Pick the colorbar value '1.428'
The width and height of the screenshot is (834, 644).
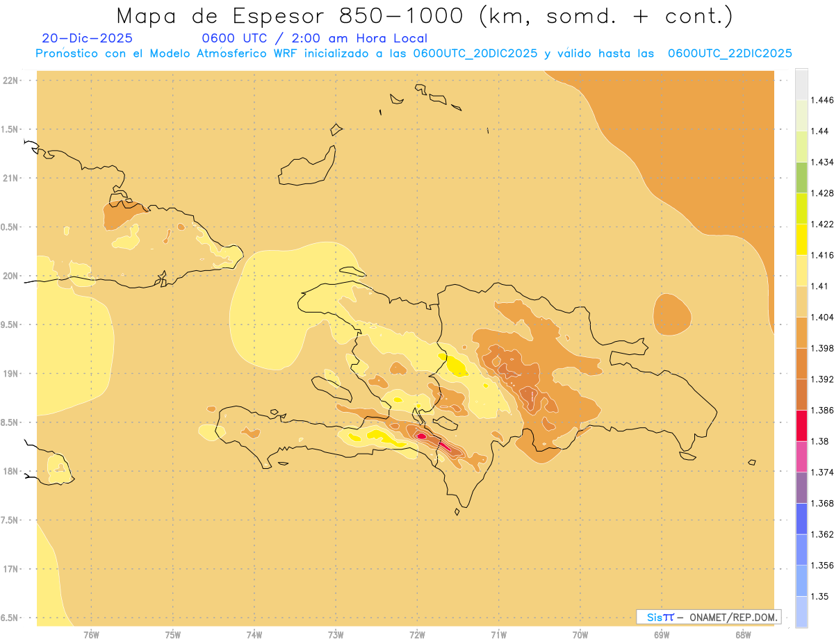(x=822, y=193)
